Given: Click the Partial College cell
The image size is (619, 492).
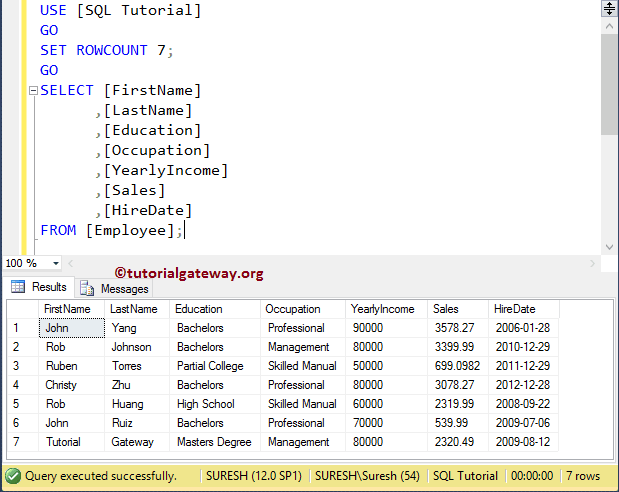Looking at the screenshot, I should pos(215,366).
